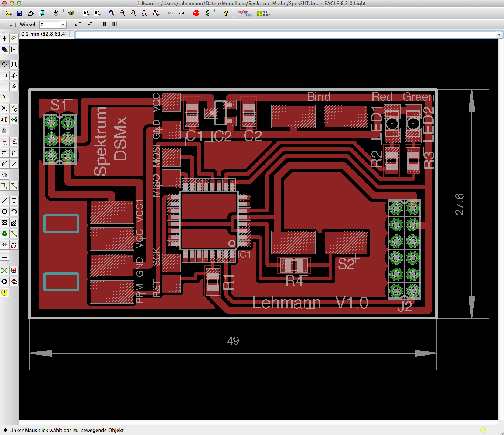The image size is (504, 435).
Task: Open Help with the question mark icon
Action: coord(225,13)
